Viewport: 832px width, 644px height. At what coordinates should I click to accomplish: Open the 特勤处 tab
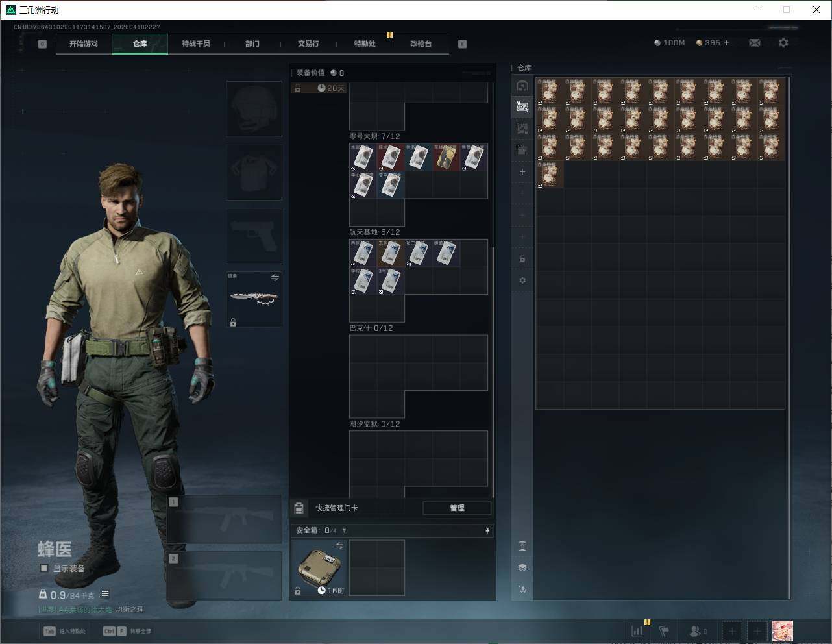tap(365, 43)
